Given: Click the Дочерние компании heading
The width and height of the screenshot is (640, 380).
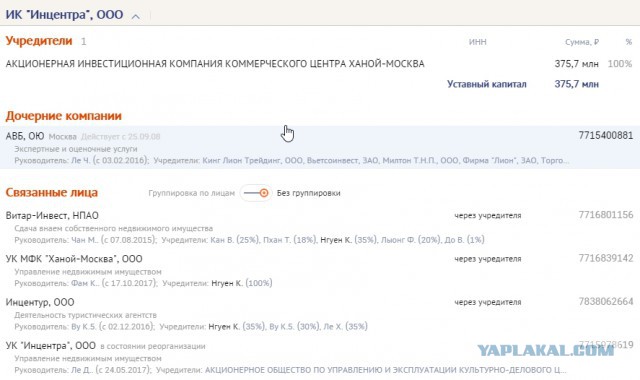Looking at the screenshot, I should (x=64, y=116).
